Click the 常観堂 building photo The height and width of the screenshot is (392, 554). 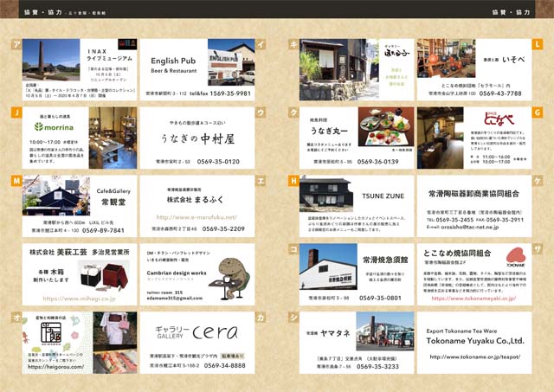(x=56, y=196)
